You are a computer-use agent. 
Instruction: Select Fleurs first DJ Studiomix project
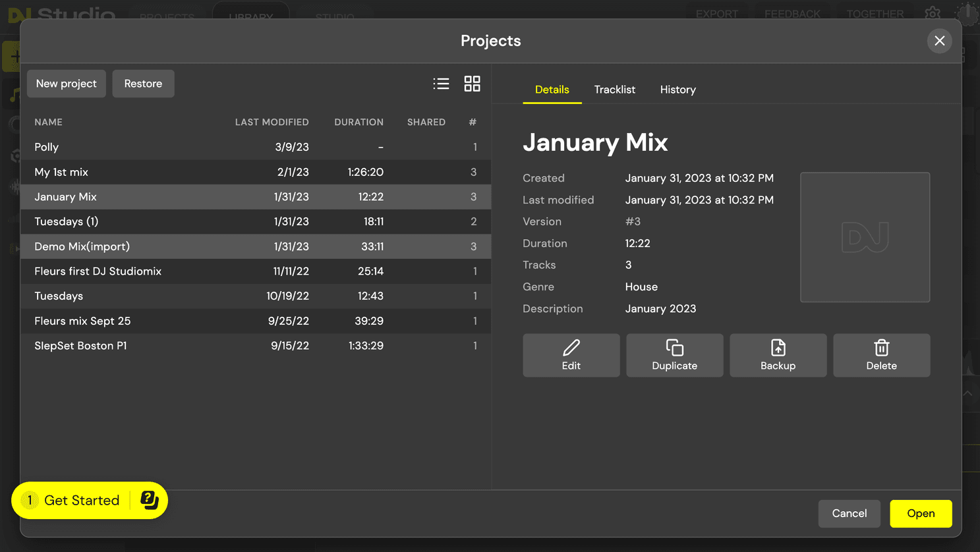click(256, 271)
